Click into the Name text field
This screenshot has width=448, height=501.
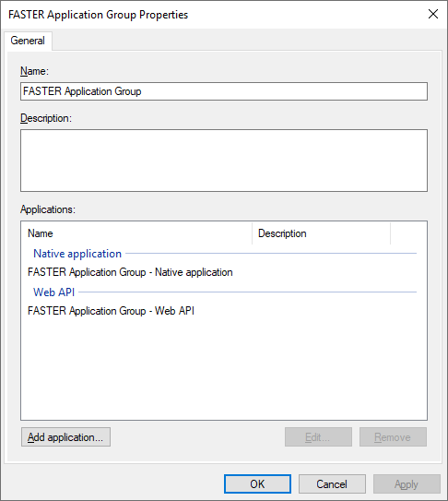click(x=224, y=91)
